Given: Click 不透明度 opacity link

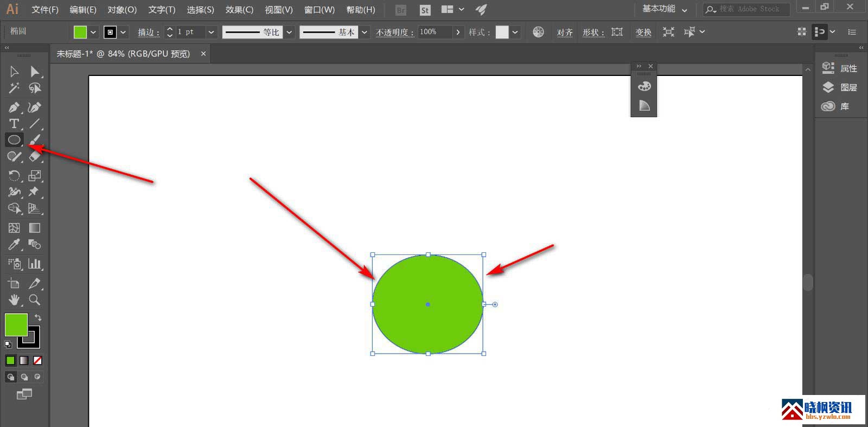Looking at the screenshot, I should pos(394,33).
